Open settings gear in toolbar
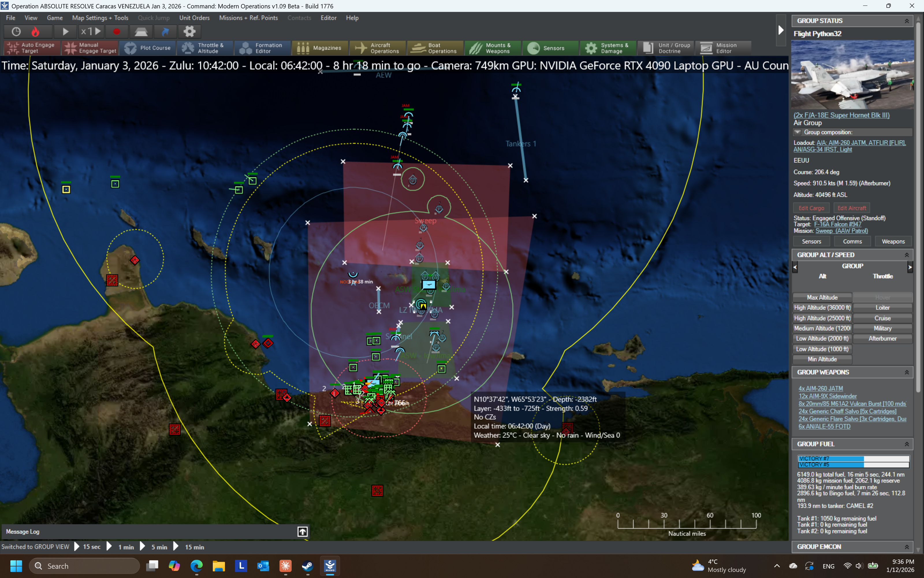Image resolution: width=924 pixels, height=578 pixels. coord(189,31)
